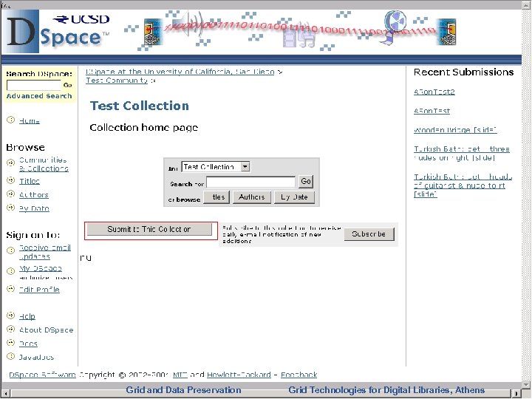This screenshot has width=532, height=399.
Task: Open the Home link in sidebar
Action: click(29, 120)
